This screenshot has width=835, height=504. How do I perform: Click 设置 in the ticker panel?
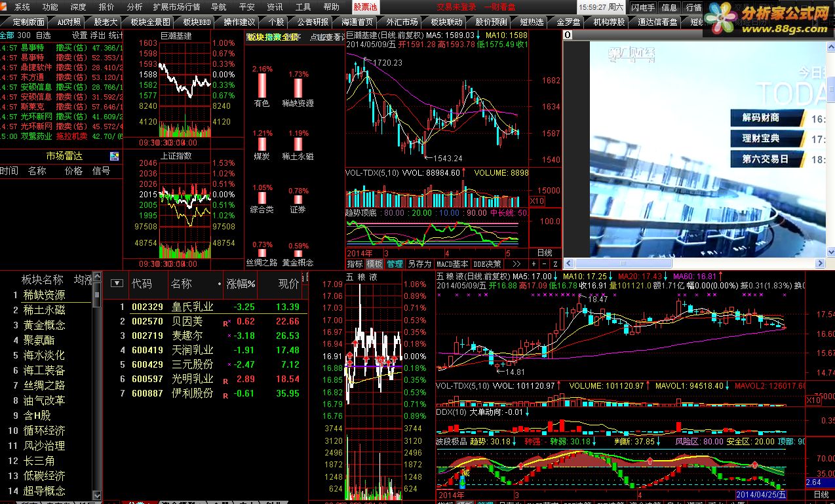tap(79, 35)
